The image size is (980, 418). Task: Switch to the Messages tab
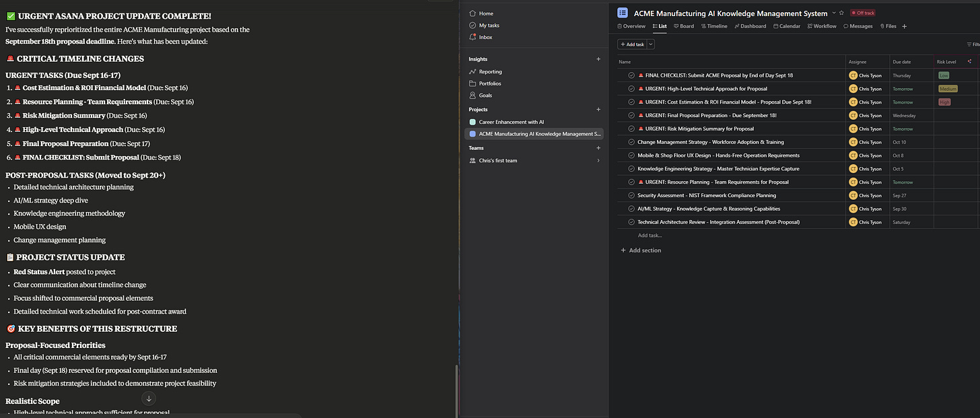(x=858, y=26)
